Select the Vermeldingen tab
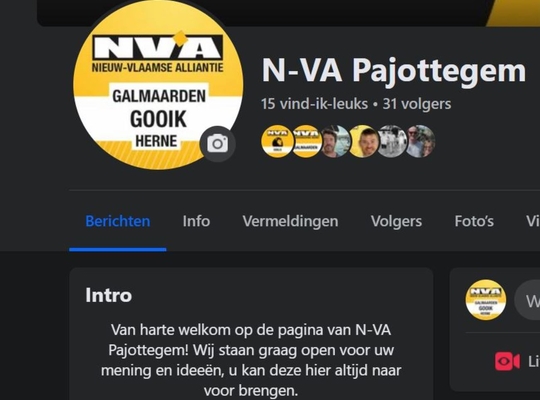The width and height of the screenshot is (540, 400). coord(290,221)
